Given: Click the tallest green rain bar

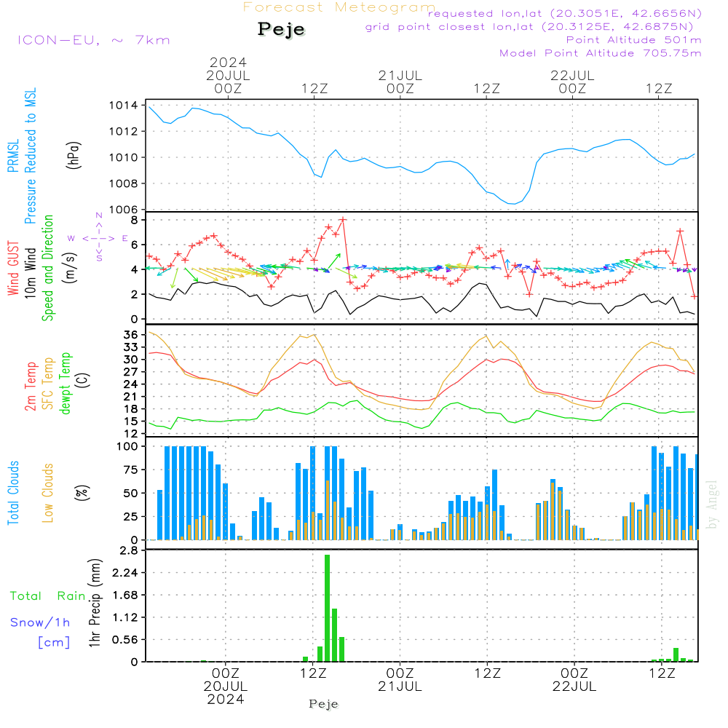Looking at the screenshot, I should [x=328, y=608].
